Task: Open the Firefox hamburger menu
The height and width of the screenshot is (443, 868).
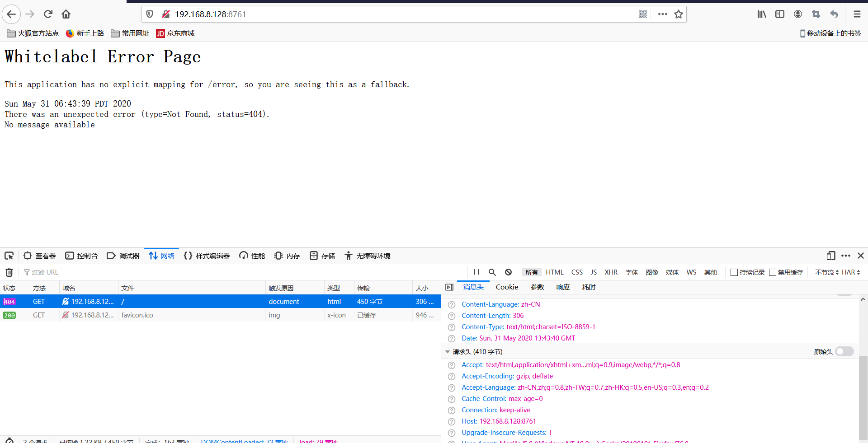Action: [857, 14]
